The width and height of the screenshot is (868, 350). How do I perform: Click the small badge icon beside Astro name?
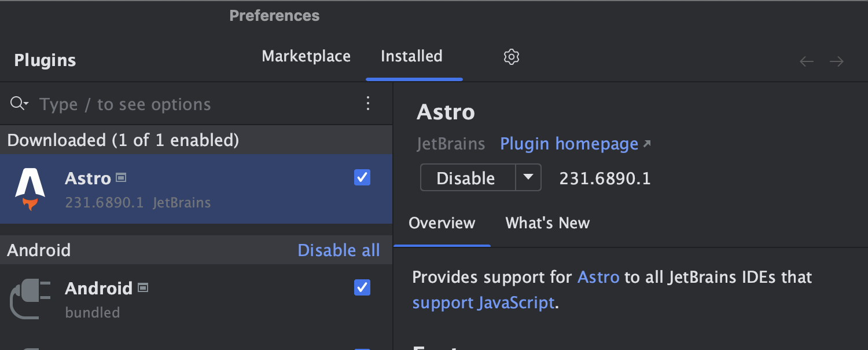tap(121, 178)
